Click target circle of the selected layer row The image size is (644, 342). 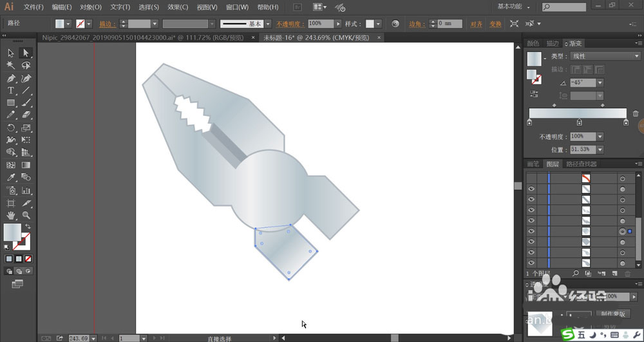[622, 232]
